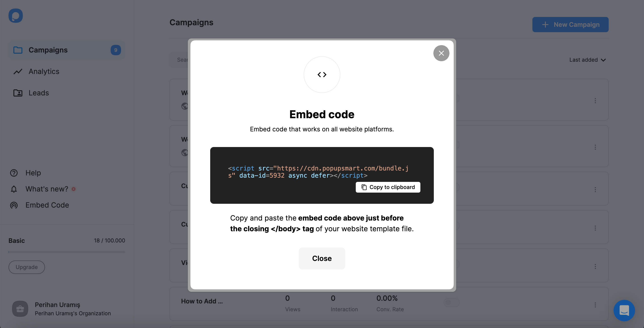Click the campaign search input field
The width and height of the screenshot is (644, 328).
click(182, 59)
